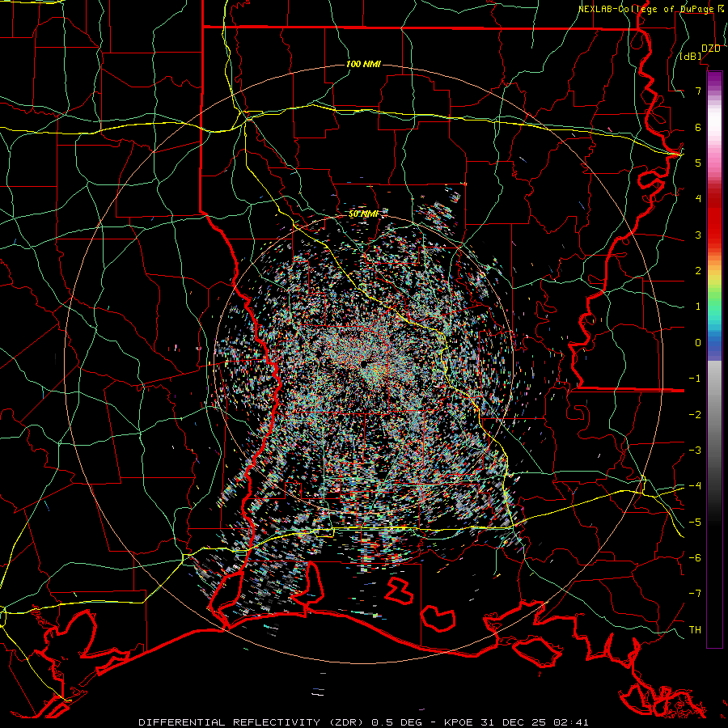The height and width of the screenshot is (728, 728).
Task: Click the -5 value on dB scale
Action: pyautogui.click(x=695, y=522)
